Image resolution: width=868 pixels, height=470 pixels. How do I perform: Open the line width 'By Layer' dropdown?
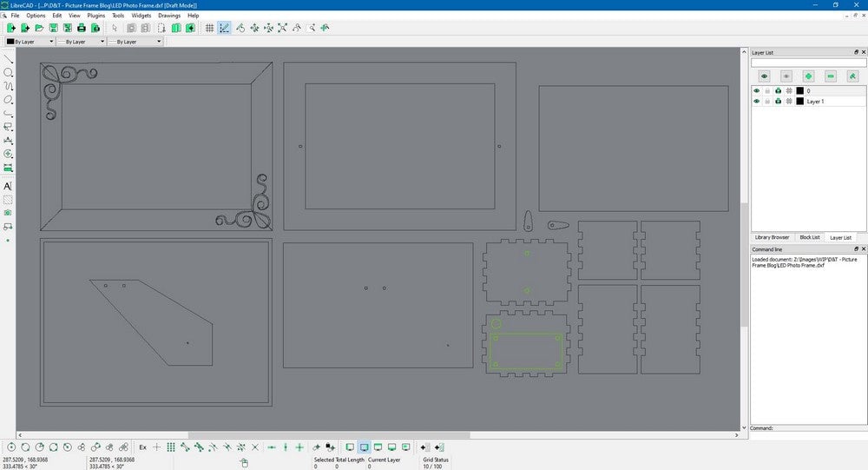[80, 41]
